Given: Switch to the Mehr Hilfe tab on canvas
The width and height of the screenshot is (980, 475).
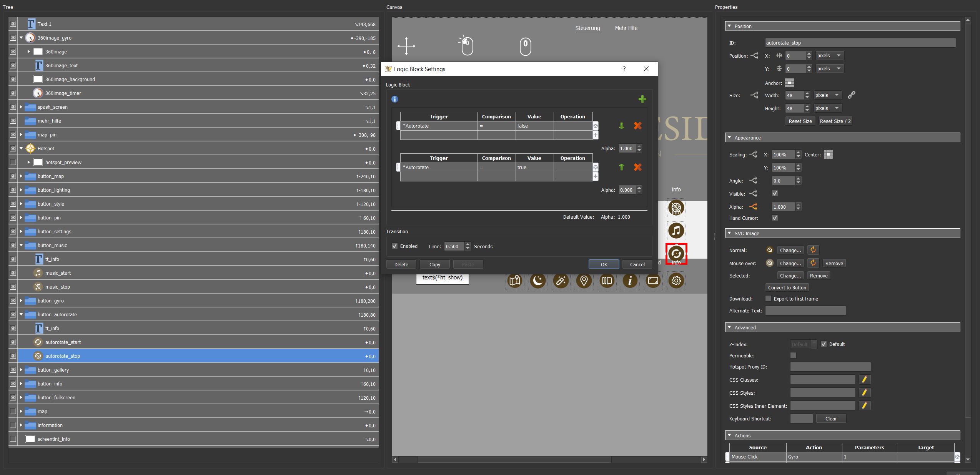Looking at the screenshot, I should click(626, 28).
